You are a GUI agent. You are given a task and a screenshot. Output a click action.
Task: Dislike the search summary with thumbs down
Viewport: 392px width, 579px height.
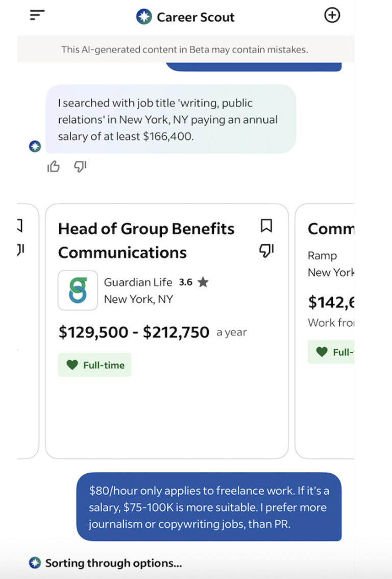click(80, 166)
